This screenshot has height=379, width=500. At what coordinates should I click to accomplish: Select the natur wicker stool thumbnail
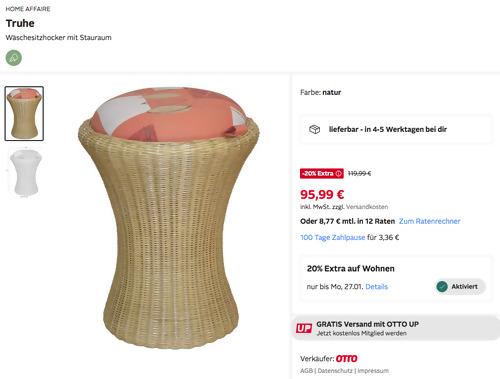24,113
